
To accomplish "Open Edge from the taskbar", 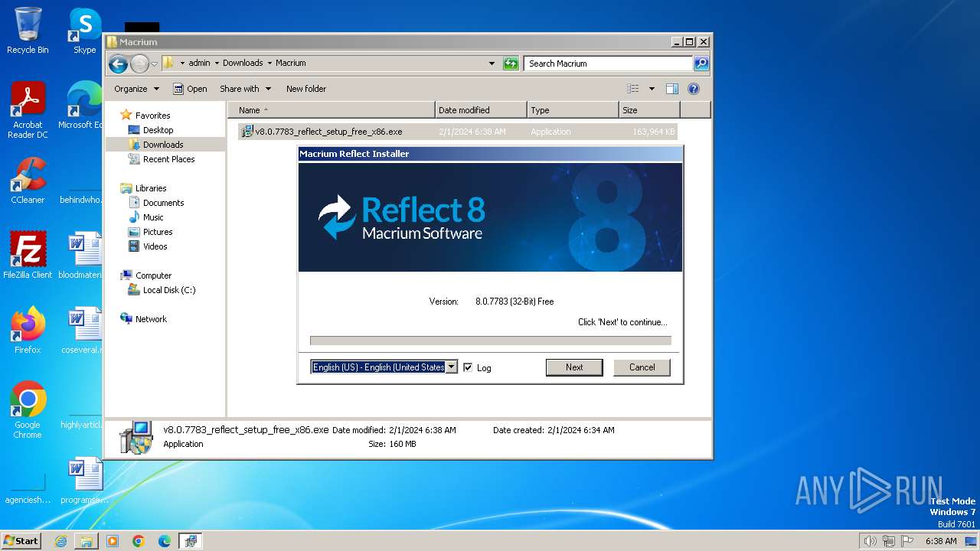I will click(x=165, y=541).
